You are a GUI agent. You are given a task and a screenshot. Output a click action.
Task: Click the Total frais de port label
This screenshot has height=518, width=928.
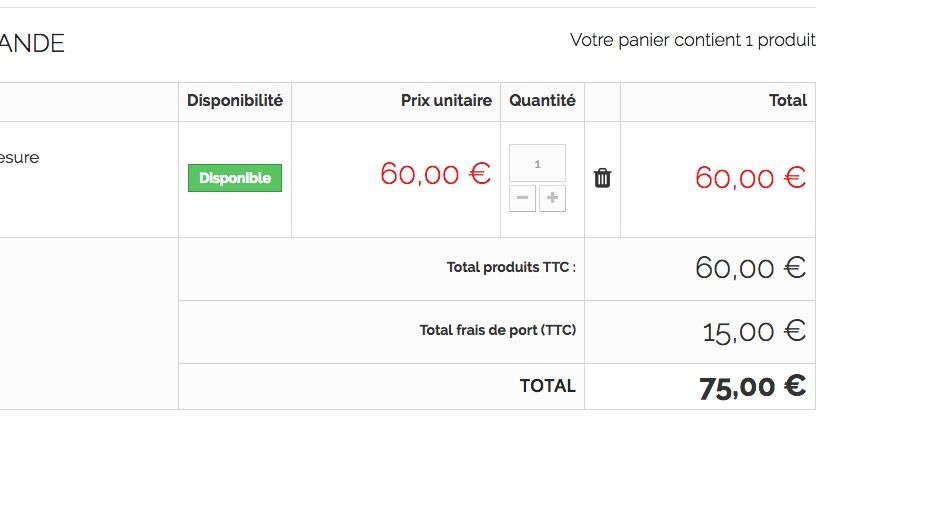[x=498, y=330]
